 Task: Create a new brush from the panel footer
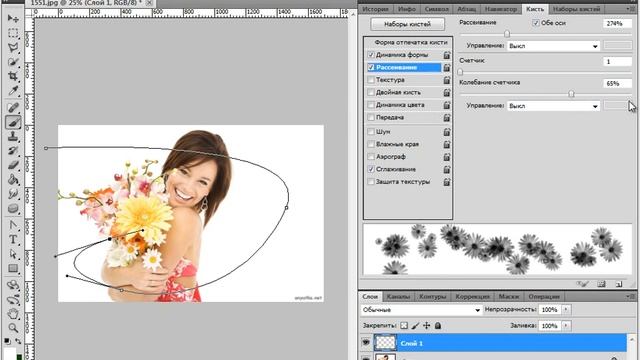click(619, 284)
